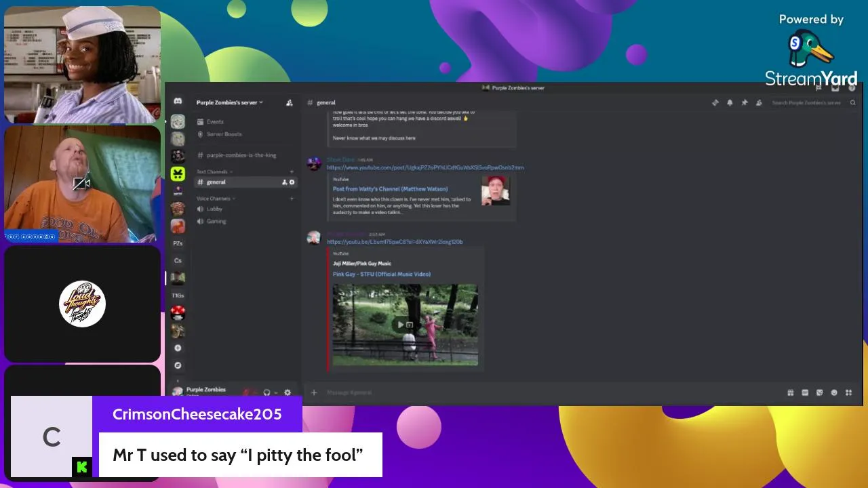Screen dimensions: 868x488
Task: Select the general text channel
Action: tap(245, 182)
